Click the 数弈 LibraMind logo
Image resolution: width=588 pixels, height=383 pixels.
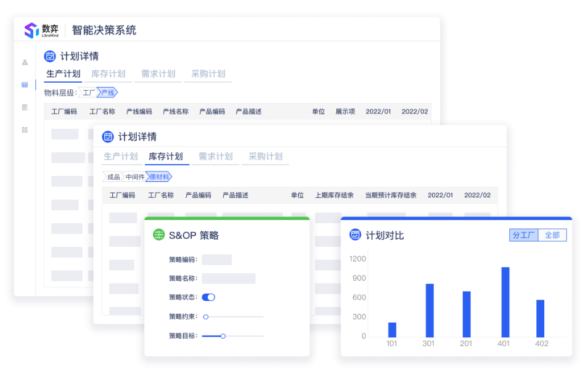click(41, 30)
